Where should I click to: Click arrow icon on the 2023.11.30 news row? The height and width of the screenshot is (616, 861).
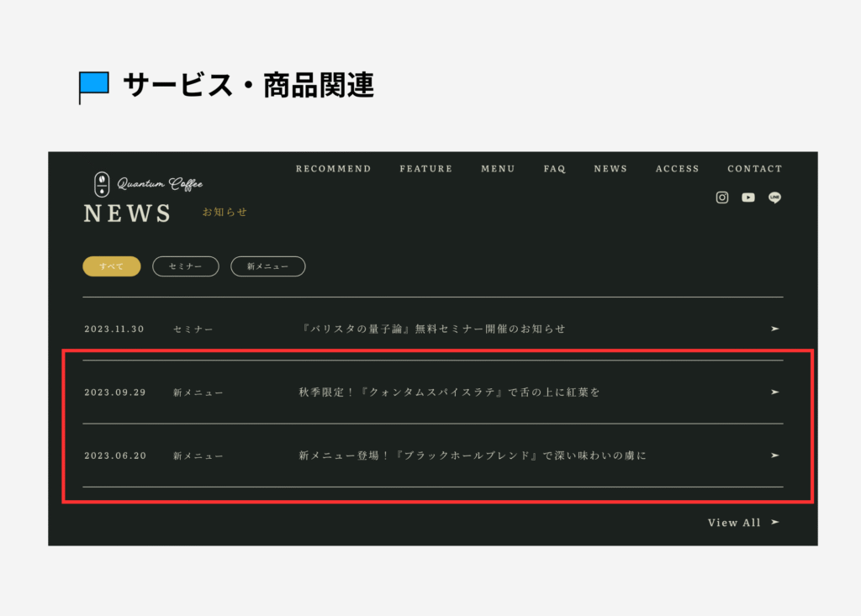tap(774, 329)
